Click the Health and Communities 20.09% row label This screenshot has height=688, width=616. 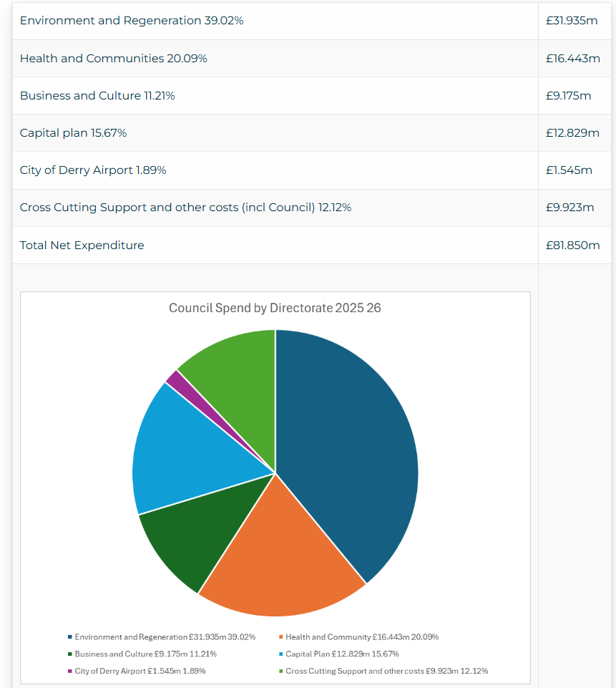pos(113,59)
